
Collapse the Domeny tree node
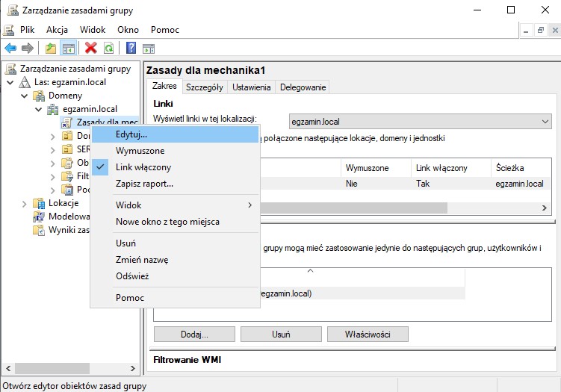click(x=25, y=96)
